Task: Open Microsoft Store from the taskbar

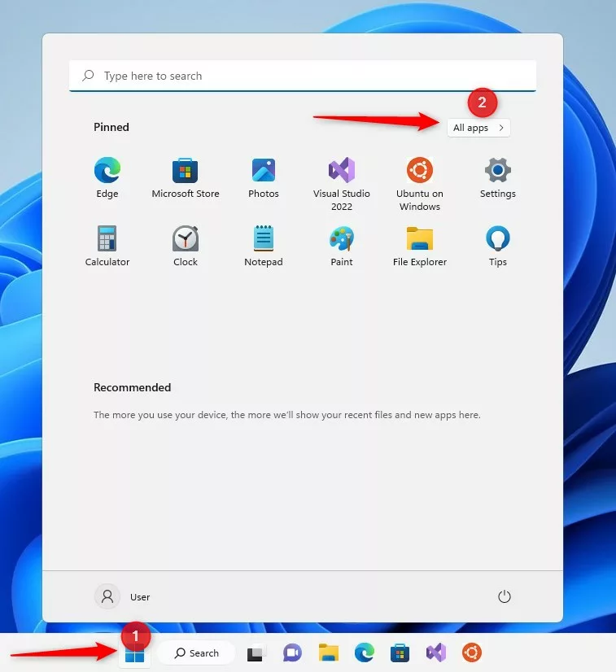Action: pos(400,653)
